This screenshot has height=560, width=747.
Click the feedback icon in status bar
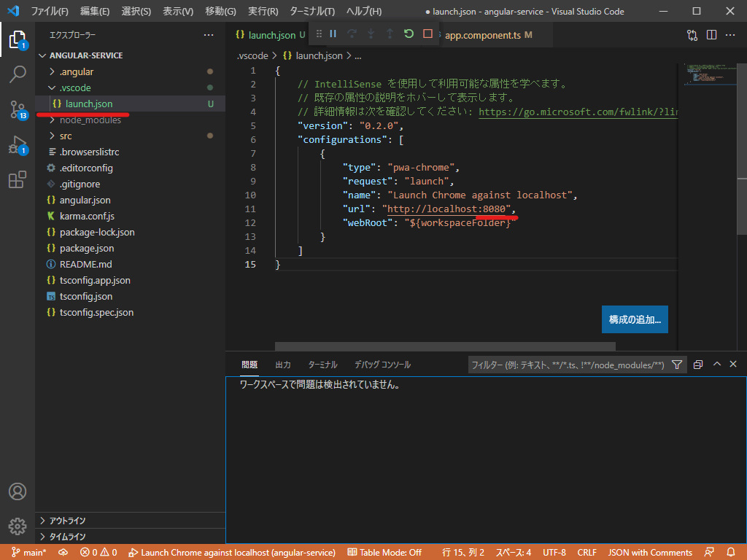709,553
